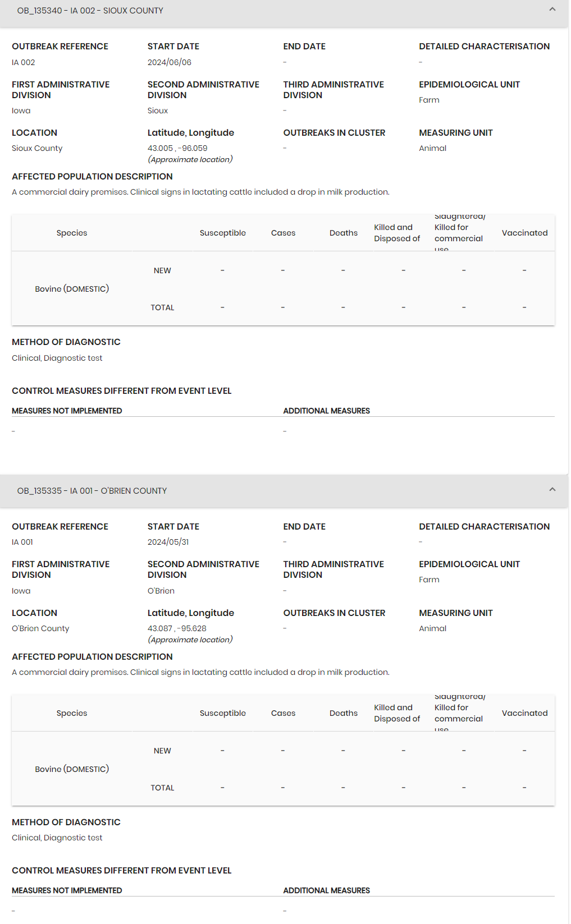Viewport: 571px width, 924px height.
Task: Click Vaccinated column header in Sioux table
Action: tap(524, 233)
